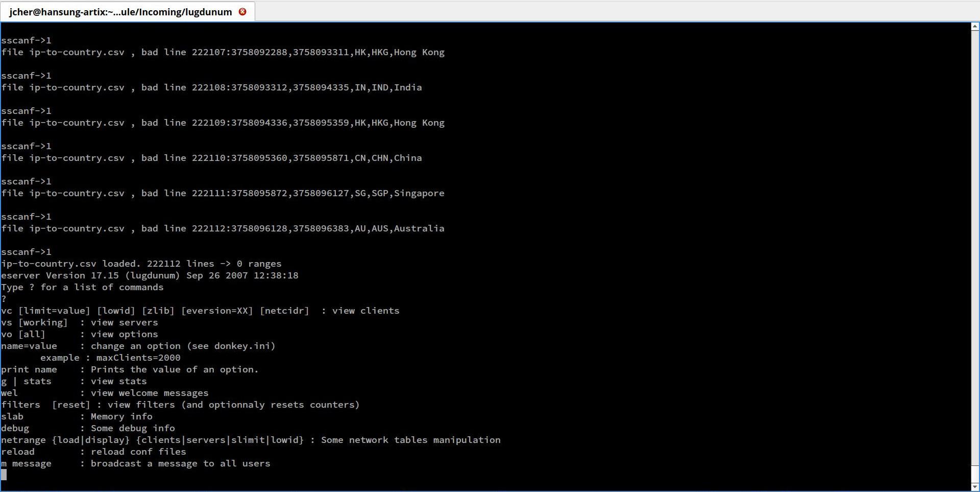The width and height of the screenshot is (980, 492).
Task: Click the 'vo [all]' view options line
Action: click(80, 334)
